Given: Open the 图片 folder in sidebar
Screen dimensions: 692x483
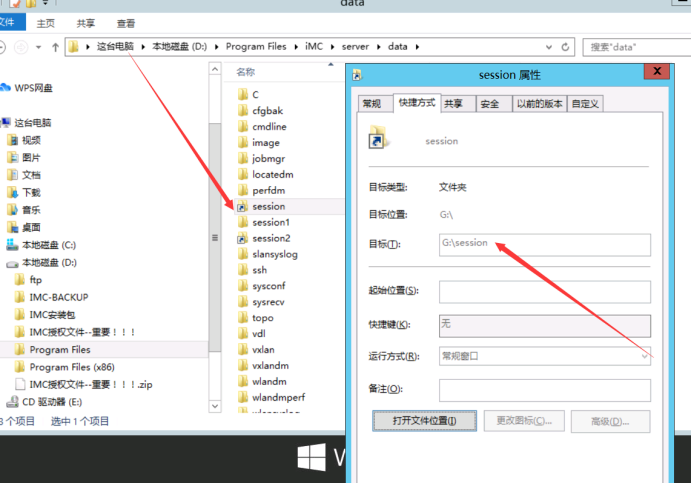Looking at the screenshot, I should pyautogui.click(x=31, y=158).
